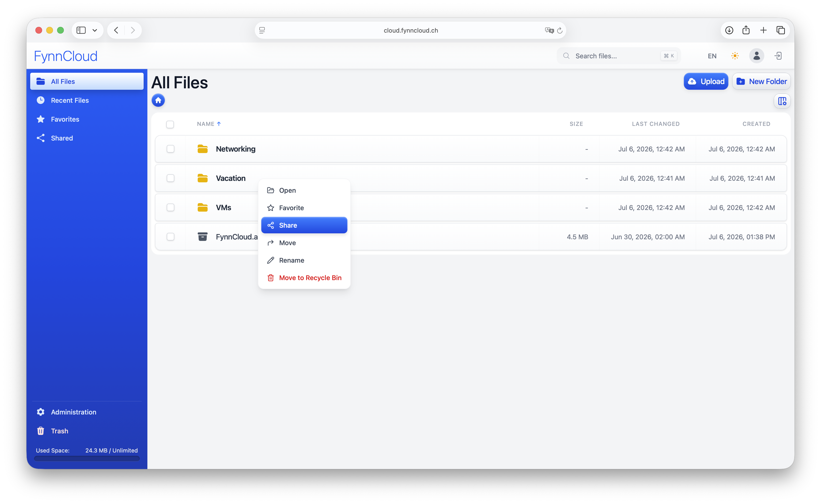Screen dimensions: 821x504
Task: Reload the page in the address bar
Action: [560, 30]
